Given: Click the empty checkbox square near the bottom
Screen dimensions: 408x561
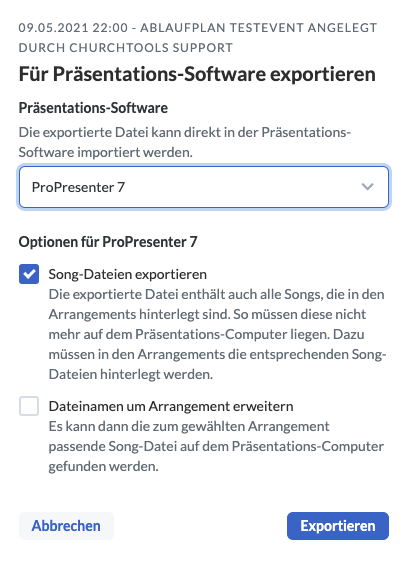Looking at the screenshot, I should (x=29, y=406).
